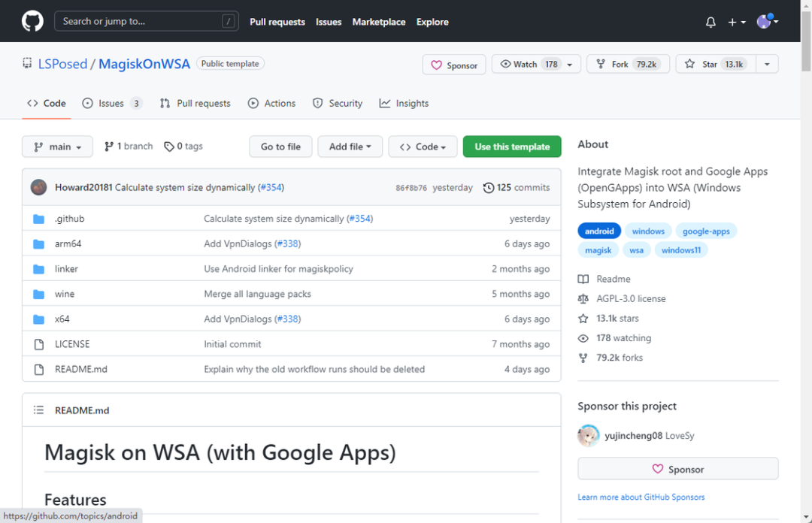Click README table of contents icon
The width and height of the screenshot is (812, 523).
38,410
